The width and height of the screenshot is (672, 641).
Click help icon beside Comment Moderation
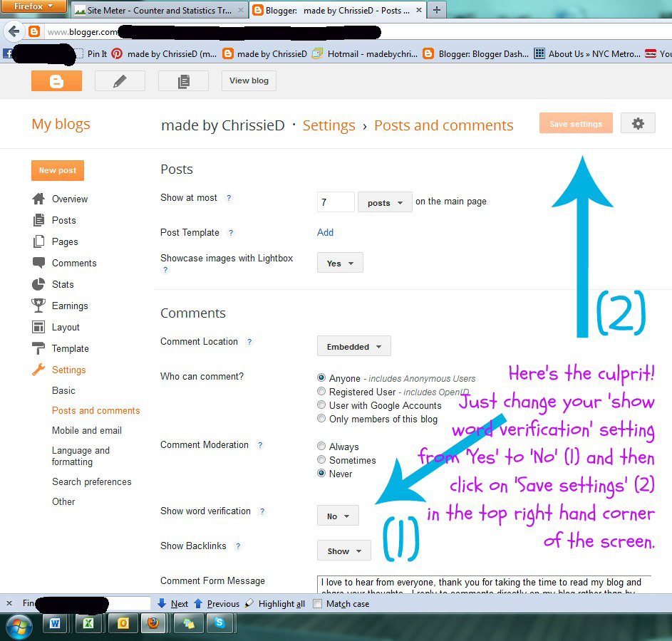(x=260, y=445)
